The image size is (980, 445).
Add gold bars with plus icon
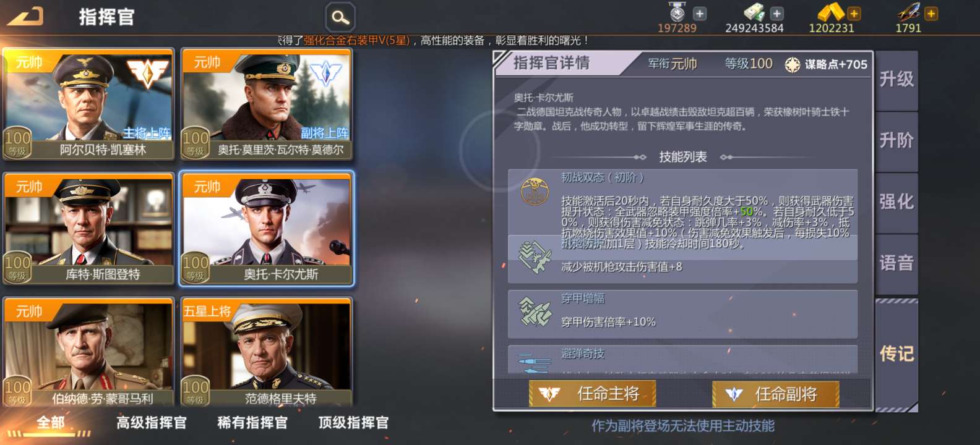854,14
